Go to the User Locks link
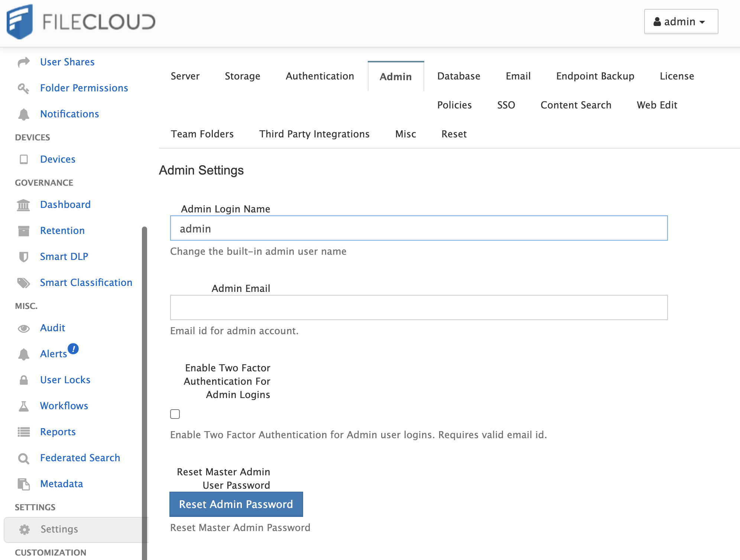 pyautogui.click(x=65, y=380)
